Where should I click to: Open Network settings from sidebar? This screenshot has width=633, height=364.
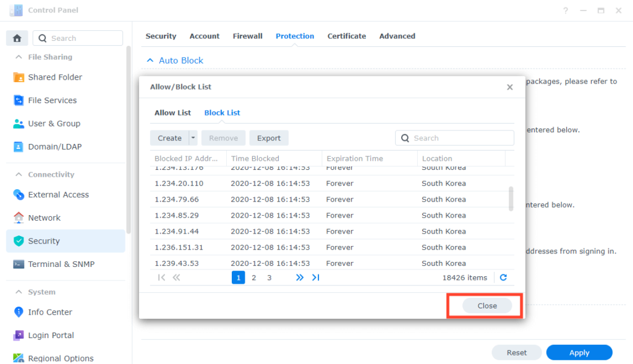(x=47, y=218)
